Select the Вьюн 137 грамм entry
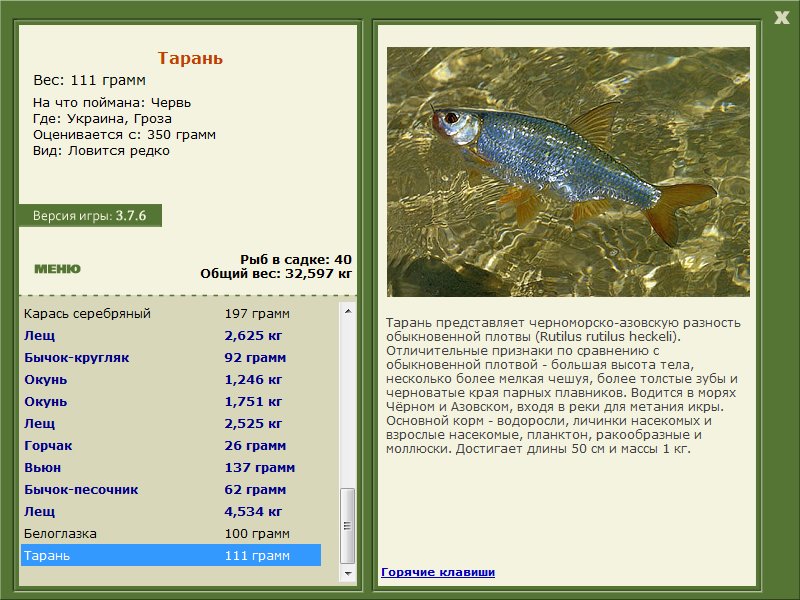Image resolution: width=800 pixels, height=600 pixels. 171,467
